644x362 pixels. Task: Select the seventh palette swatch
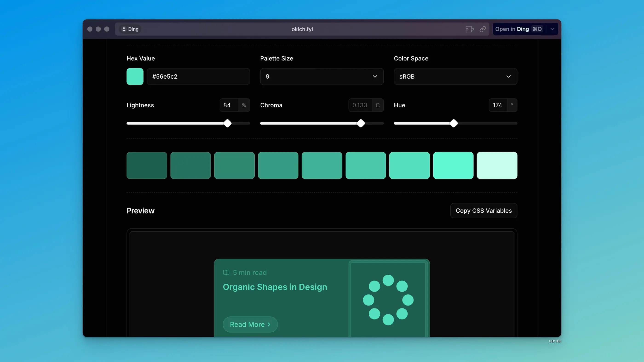pos(409,165)
